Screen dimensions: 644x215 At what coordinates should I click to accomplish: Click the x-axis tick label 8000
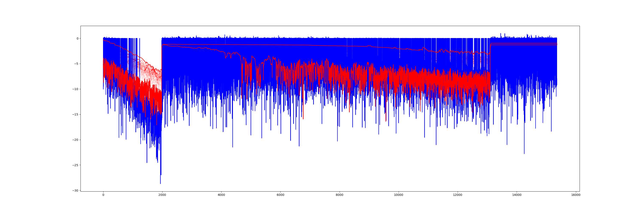(340, 195)
